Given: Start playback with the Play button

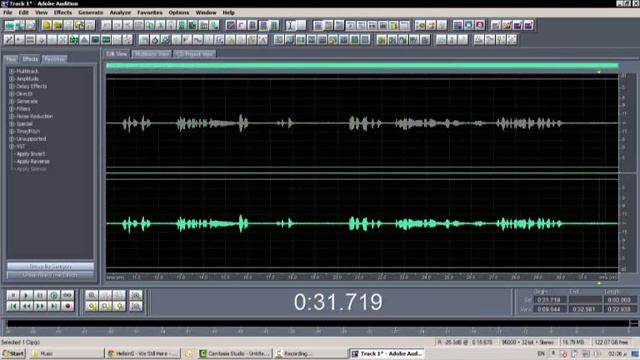Looking at the screenshot, I should 27,295.
